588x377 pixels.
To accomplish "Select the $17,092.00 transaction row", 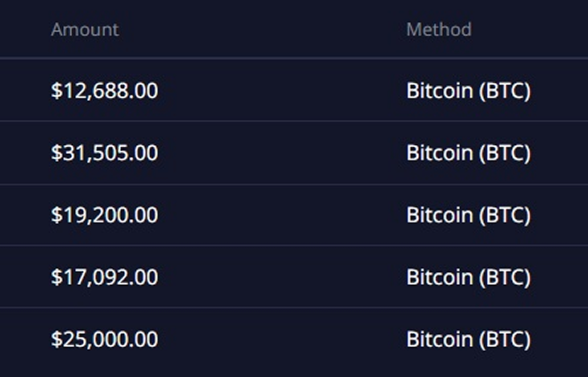I will (x=278, y=277).
